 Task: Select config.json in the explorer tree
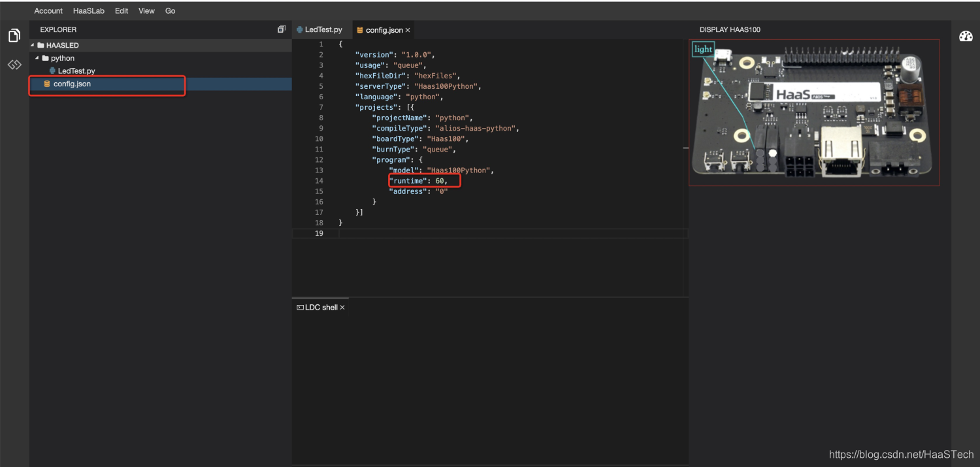click(160, 84)
